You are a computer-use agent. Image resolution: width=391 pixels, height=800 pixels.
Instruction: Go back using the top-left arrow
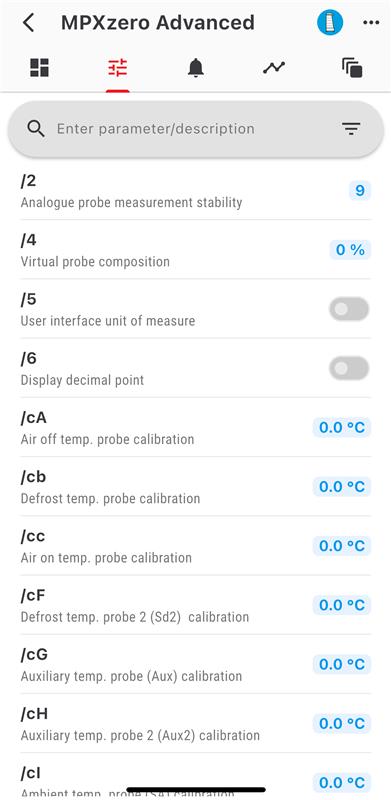click(29, 23)
